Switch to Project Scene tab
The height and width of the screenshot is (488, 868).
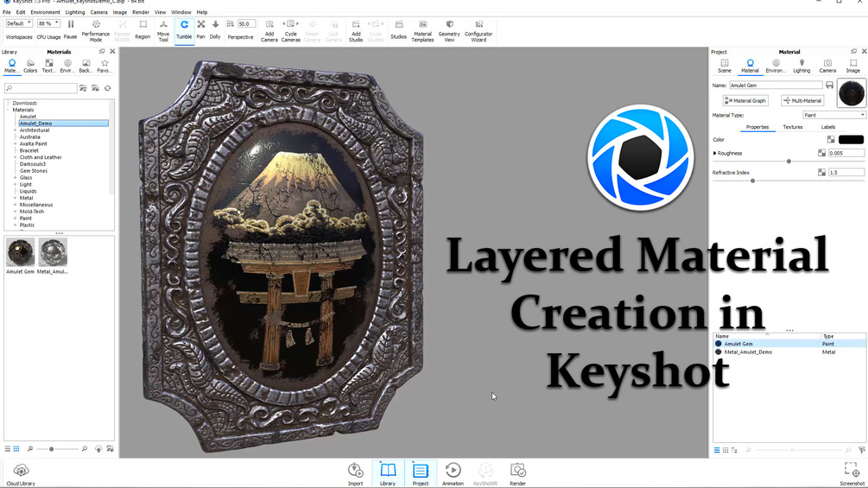click(x=725, y=66)
